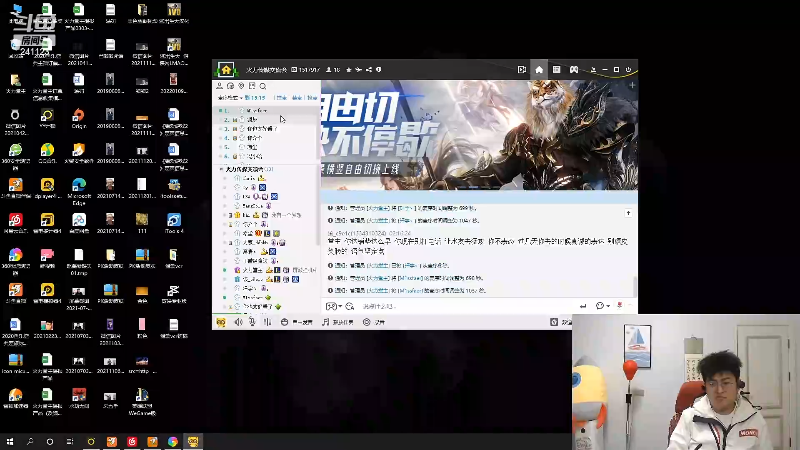
Task: Click the record button in bottom toolbar
Action: coord(373,322)
